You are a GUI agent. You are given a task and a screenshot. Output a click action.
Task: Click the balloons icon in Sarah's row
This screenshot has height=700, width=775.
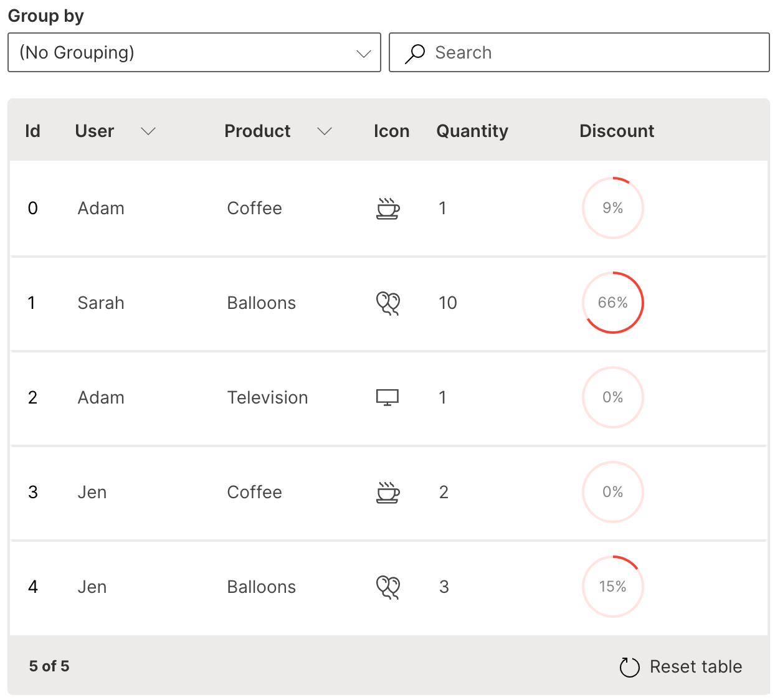[x=388, y=303]
